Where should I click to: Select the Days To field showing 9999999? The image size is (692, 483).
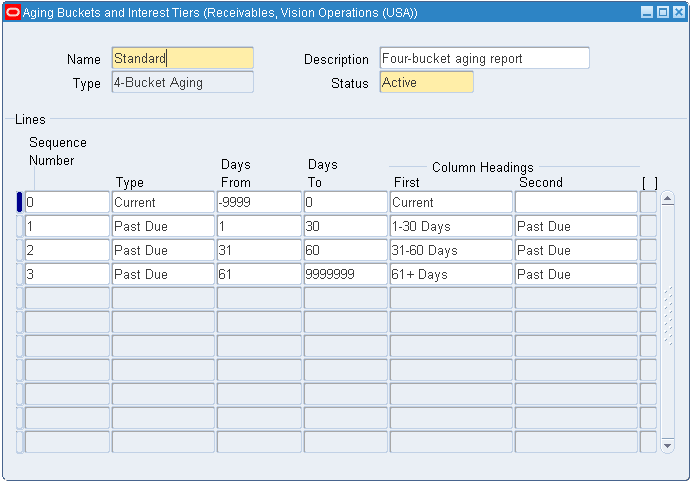coord(344,274)
